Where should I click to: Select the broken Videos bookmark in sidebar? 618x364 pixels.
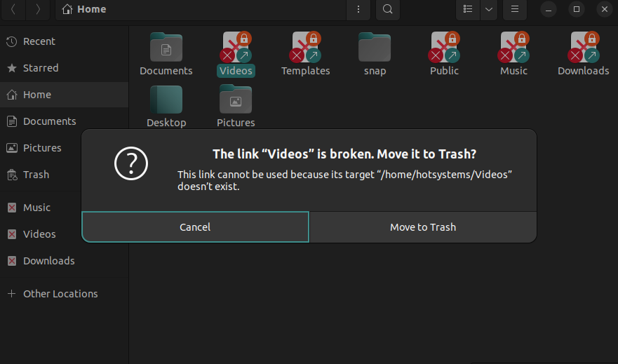click(41, 234)
